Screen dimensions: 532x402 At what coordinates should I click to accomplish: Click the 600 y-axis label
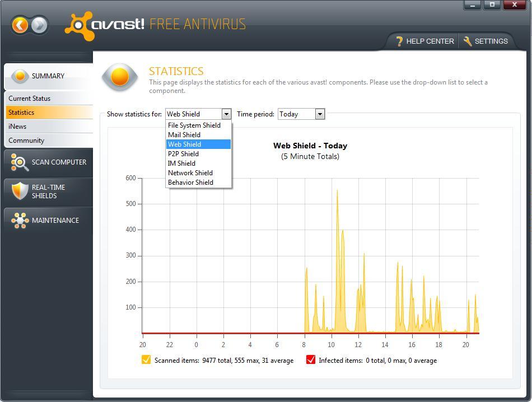tap(130, 177)
